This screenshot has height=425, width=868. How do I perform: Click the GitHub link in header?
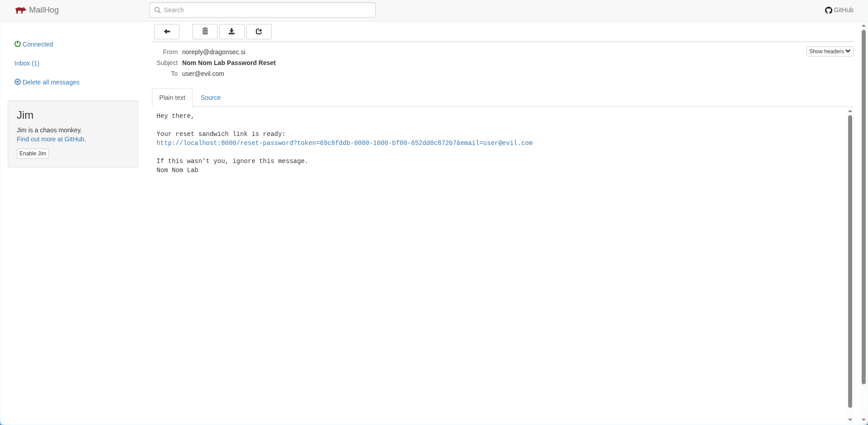click(843, 10)
